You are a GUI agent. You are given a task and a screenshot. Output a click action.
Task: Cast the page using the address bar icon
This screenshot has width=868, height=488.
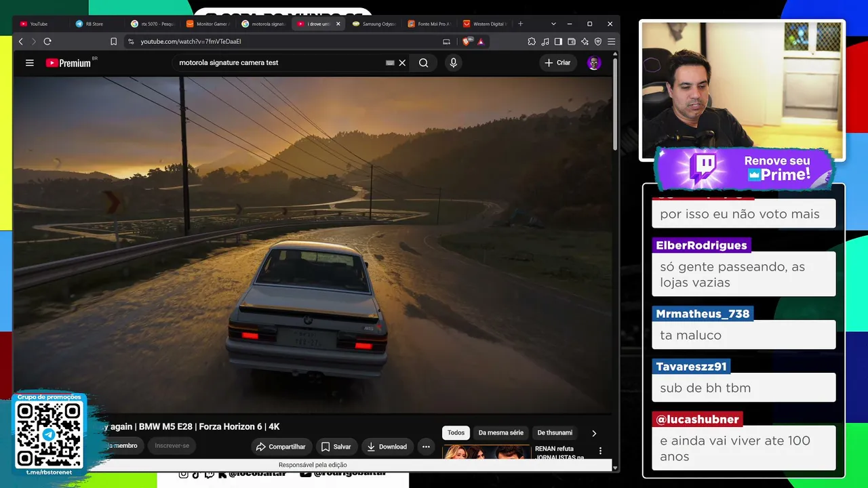(x=446, y=41)
